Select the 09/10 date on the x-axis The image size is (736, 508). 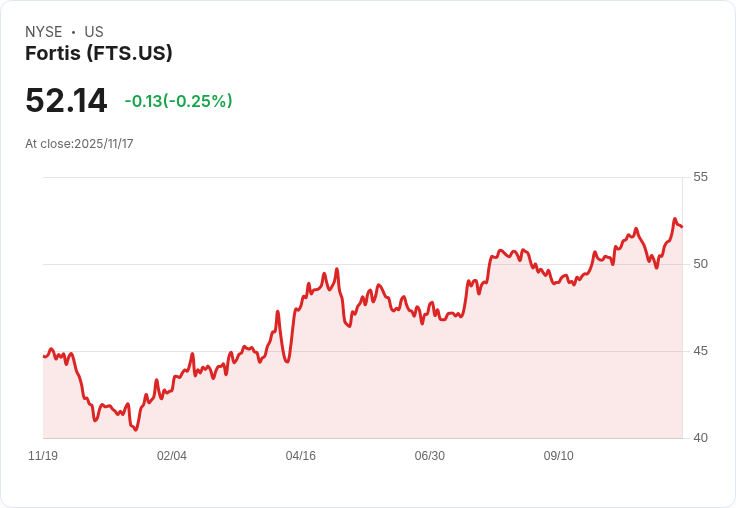(x=558, y=456)
